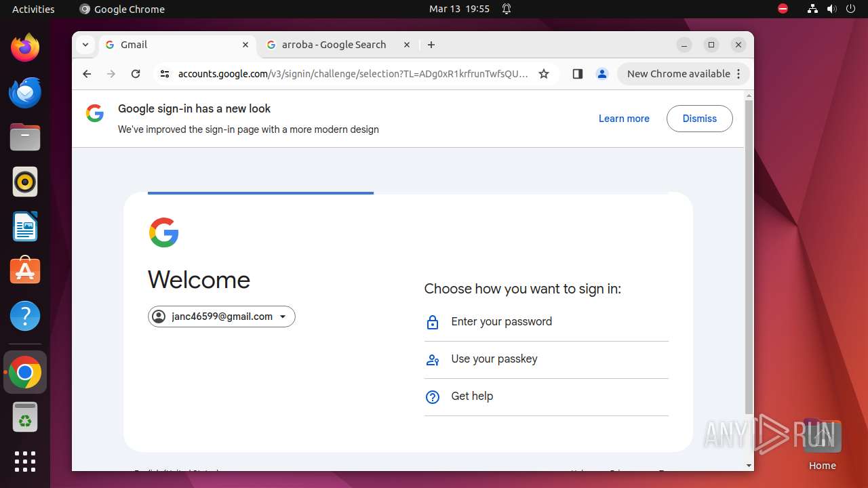Open the tab search chevron
Viewport: 868px width, 488px height.
(x=85, y=45)
